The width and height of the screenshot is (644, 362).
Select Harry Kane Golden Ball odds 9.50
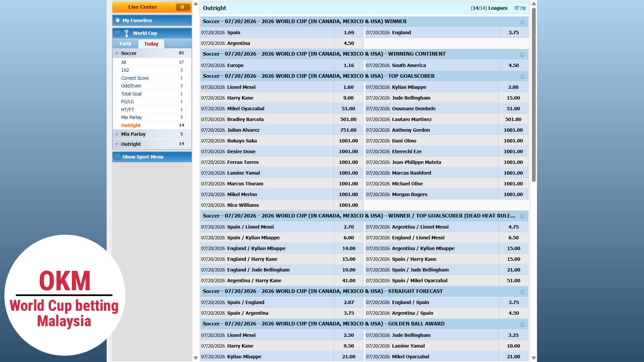tap(349, 346)
